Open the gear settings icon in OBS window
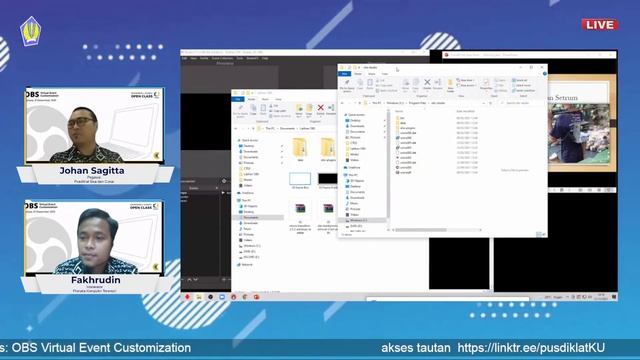 [x=224, y=181]
